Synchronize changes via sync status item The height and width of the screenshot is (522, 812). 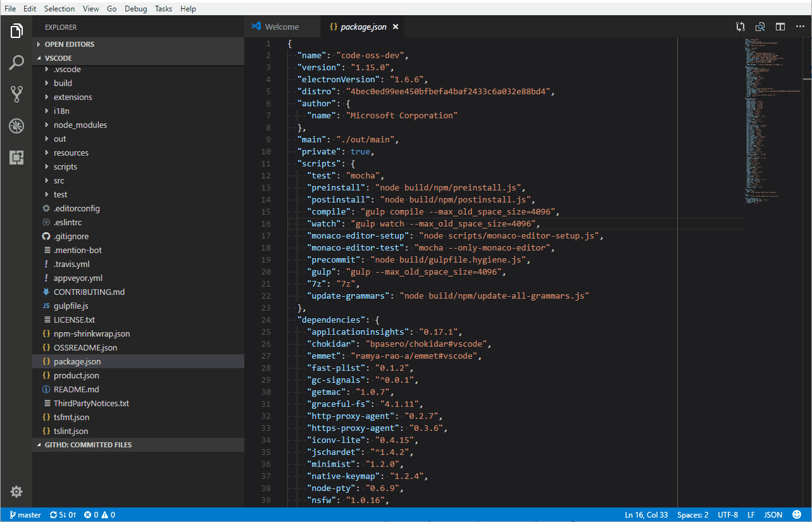coord(63,515)
